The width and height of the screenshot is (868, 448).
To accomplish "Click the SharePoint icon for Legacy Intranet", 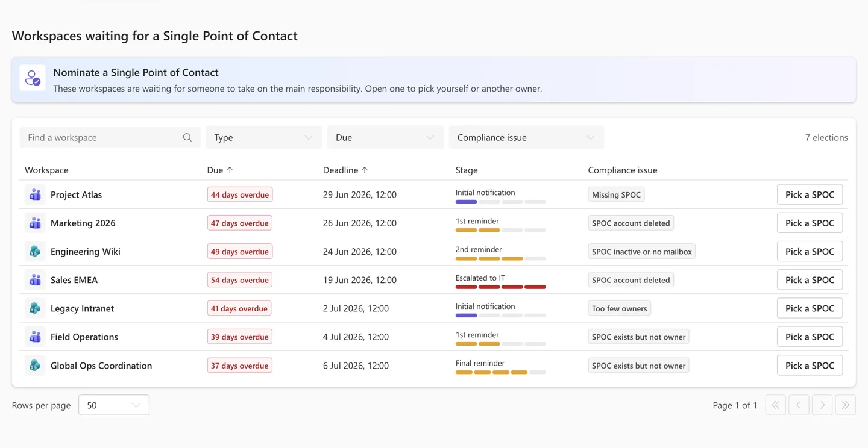I will [x=35, y=308].
